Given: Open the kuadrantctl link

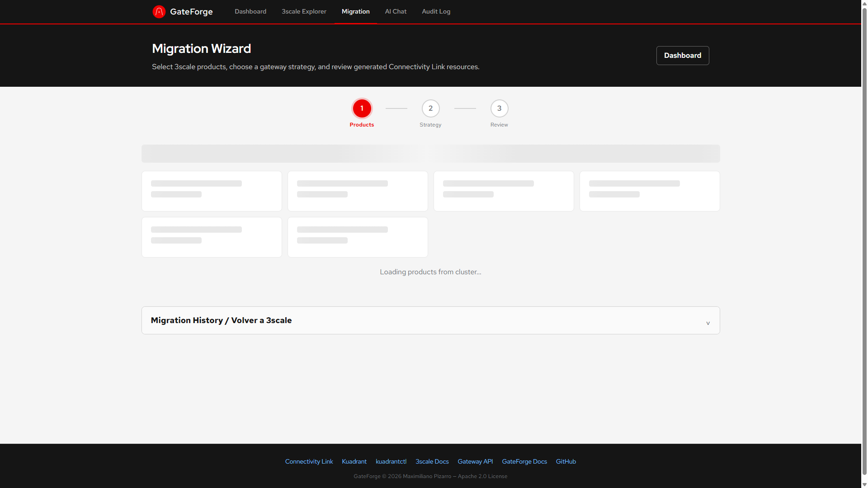Looking at the screenshot, I should (x=391, y=461).
